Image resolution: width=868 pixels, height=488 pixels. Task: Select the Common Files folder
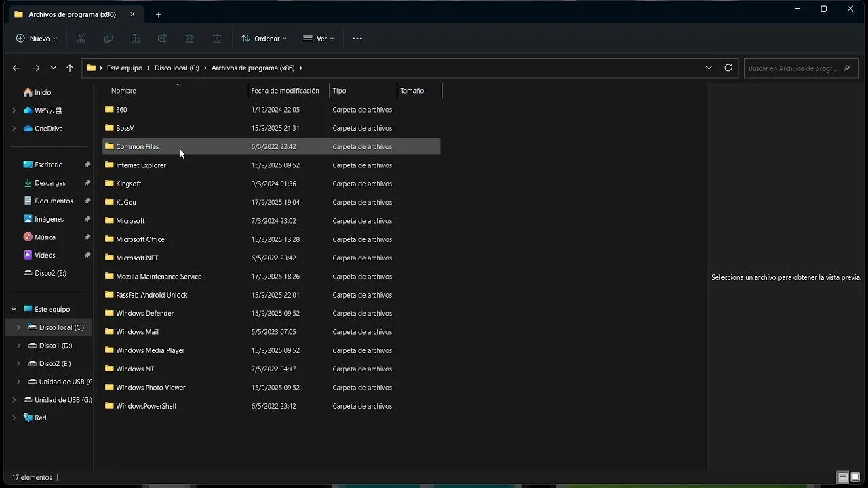pyautogui.click(x=271, y=146)
